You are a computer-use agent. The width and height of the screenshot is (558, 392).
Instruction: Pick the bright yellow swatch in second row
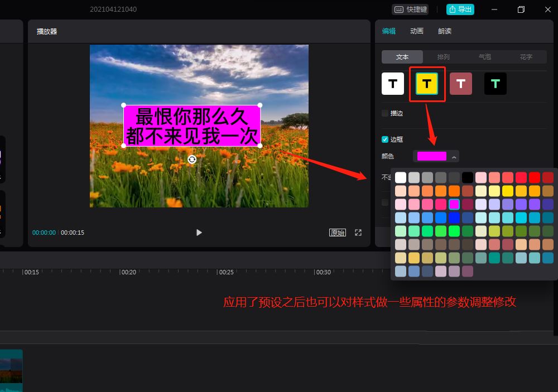point(507,191)
